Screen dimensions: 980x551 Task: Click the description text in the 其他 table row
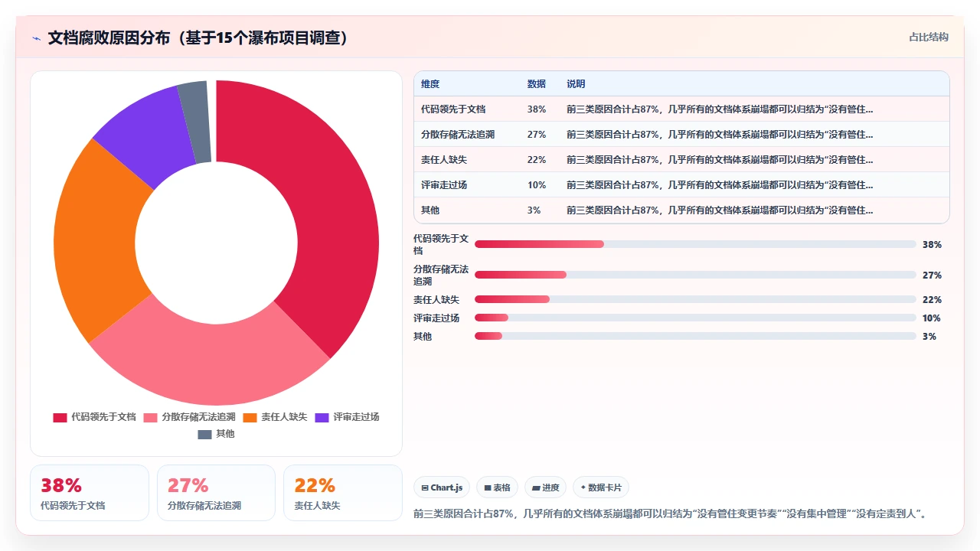(720, 210)
